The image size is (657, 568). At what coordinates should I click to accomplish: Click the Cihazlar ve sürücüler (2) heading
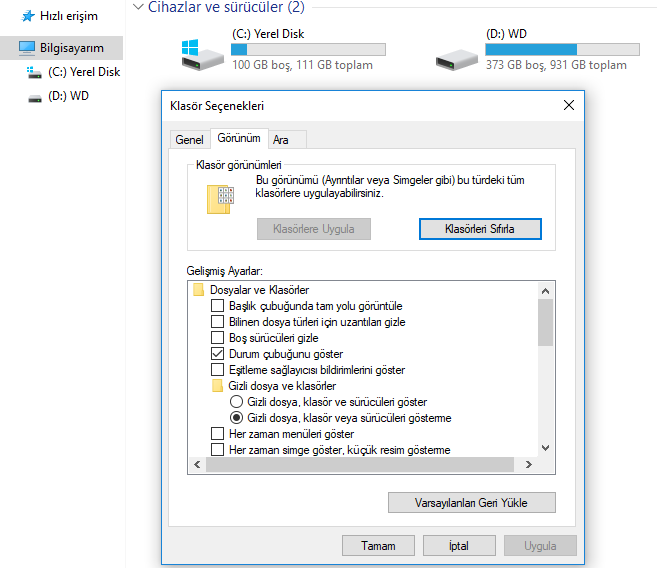[x=226, y=7]
